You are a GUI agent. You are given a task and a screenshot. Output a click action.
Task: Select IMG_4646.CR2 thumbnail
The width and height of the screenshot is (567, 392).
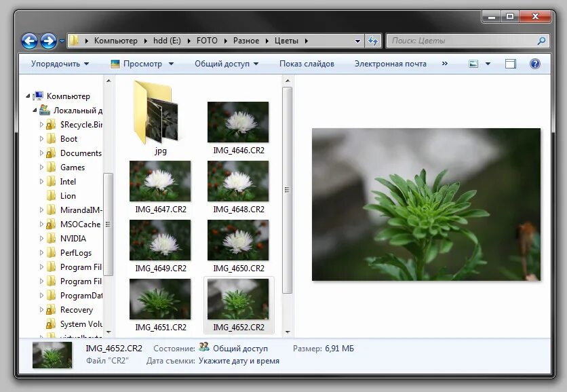click(238, 122)
